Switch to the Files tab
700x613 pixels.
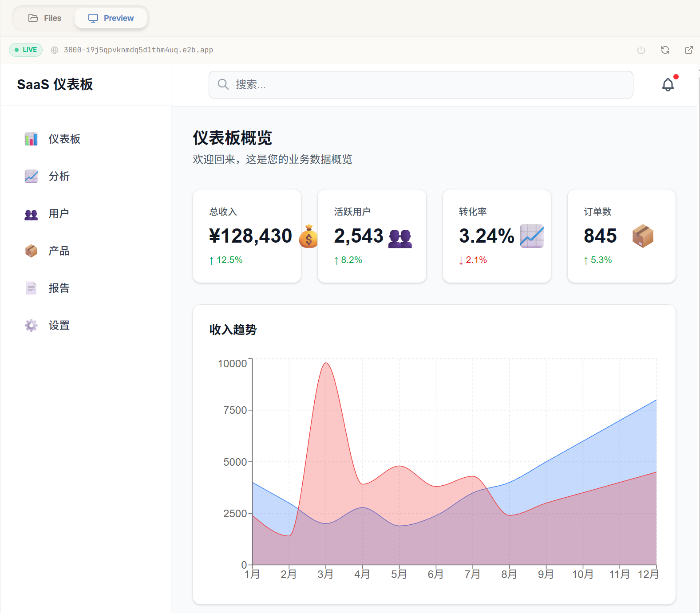click(45, 18)
